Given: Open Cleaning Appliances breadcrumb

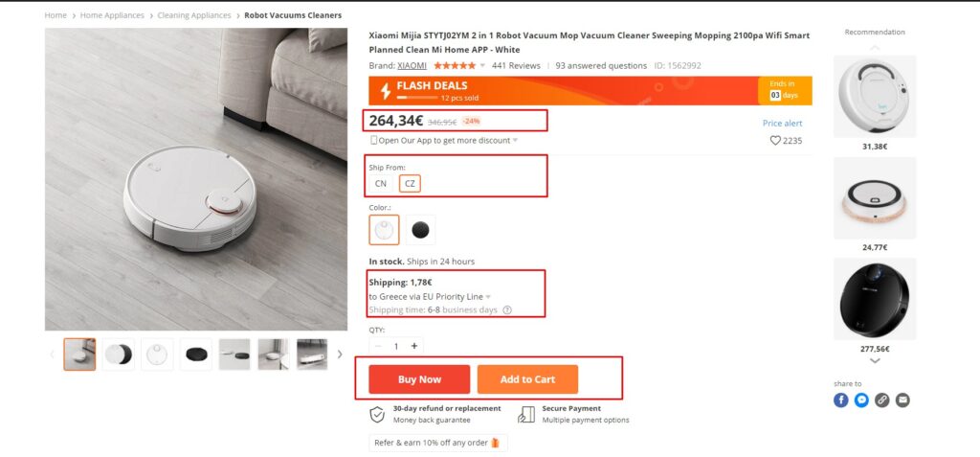Looking at the screenshot, I should pos(193,15).
